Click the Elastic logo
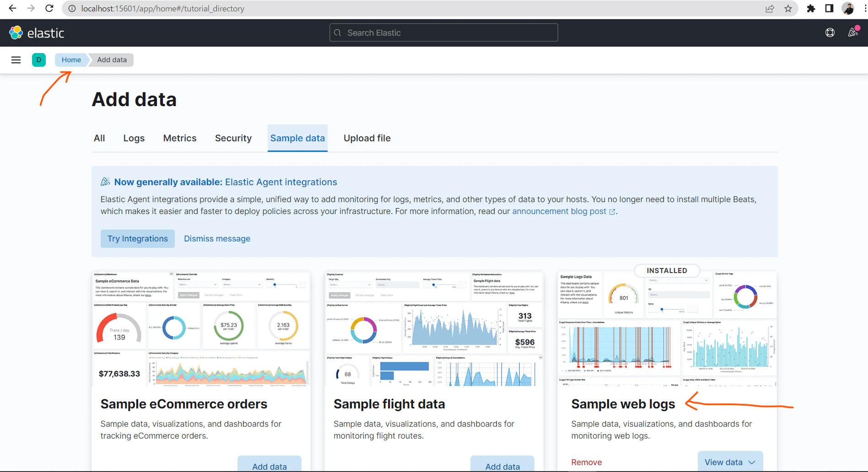The image size is (868, 472). tap(37, 33)
